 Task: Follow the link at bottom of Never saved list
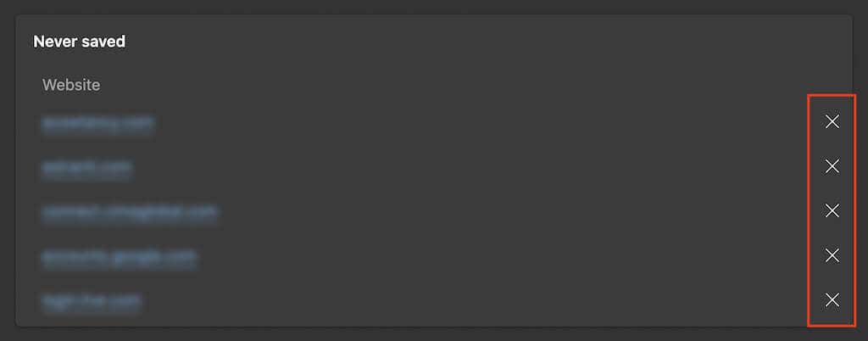pos(91,301)
